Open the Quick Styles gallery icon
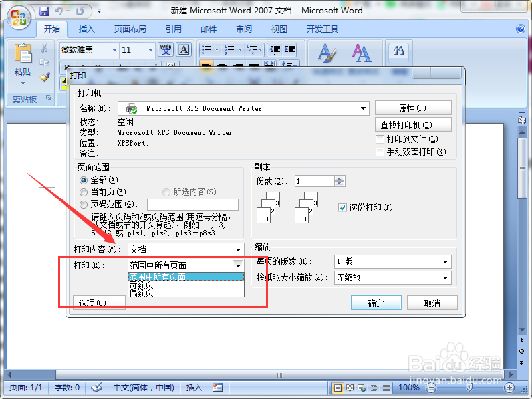 pyautogui.click(x=327, y=53)
